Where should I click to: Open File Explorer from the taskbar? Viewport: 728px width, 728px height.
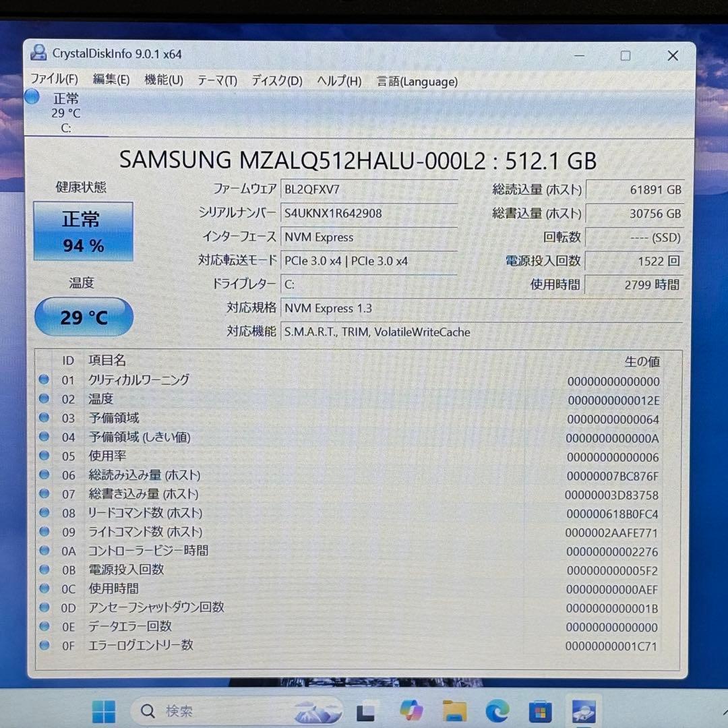(x=454, y=710)
